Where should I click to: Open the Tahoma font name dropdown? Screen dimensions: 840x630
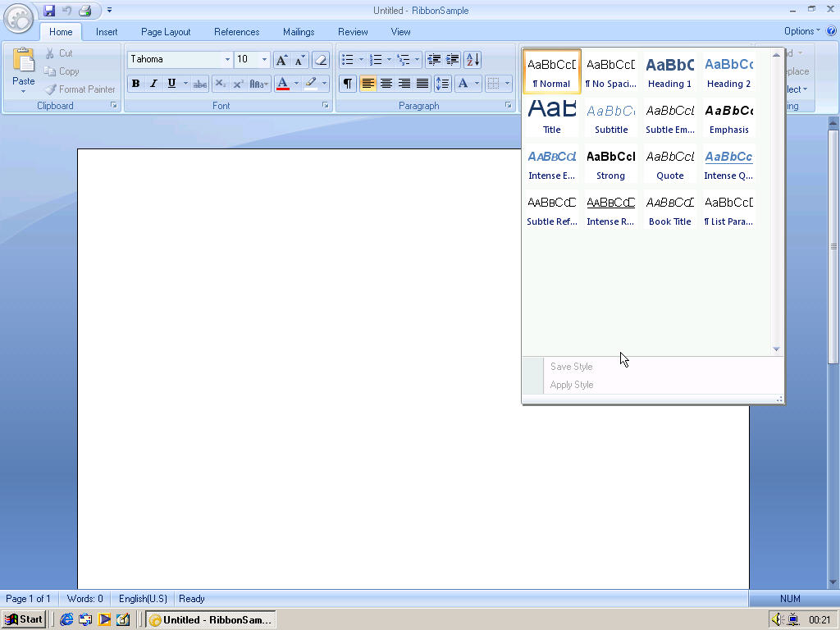tap(227, 60)
